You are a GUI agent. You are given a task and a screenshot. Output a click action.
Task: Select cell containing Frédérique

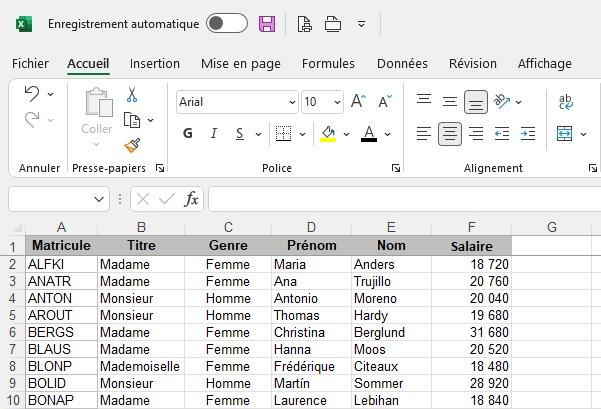311,366
